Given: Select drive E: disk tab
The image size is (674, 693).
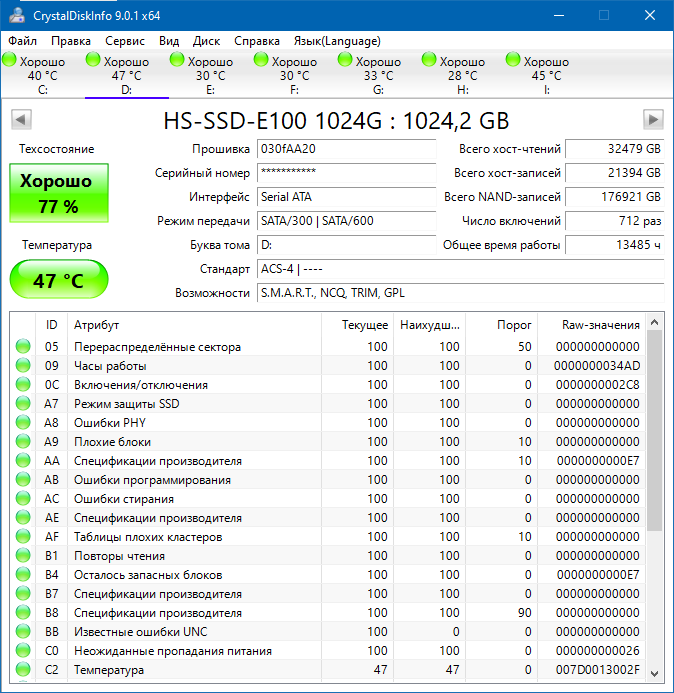Looking at the screenshot, I should pos(210,75).
